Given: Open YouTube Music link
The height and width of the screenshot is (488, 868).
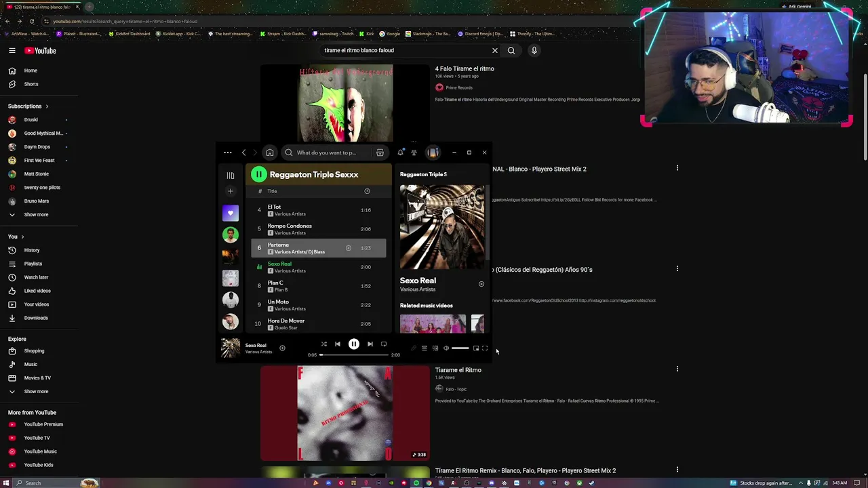Looking at the screenshot, I should (x=39, y=451).
